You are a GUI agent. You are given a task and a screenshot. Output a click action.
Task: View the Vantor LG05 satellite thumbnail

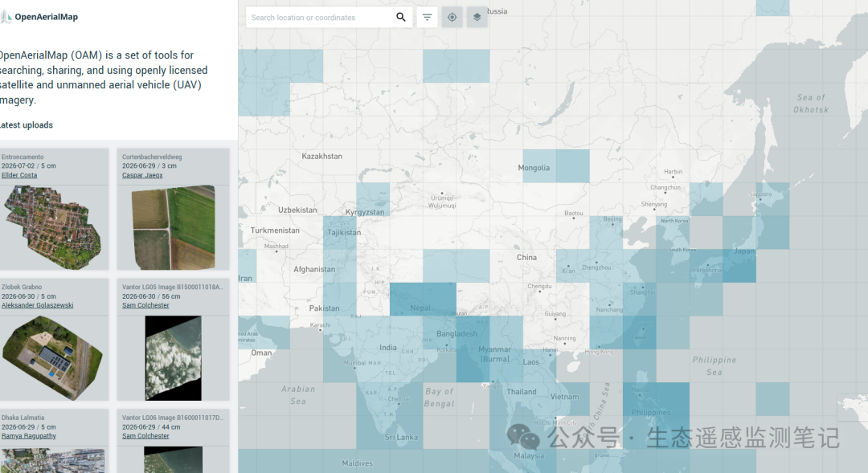(174, 358)
